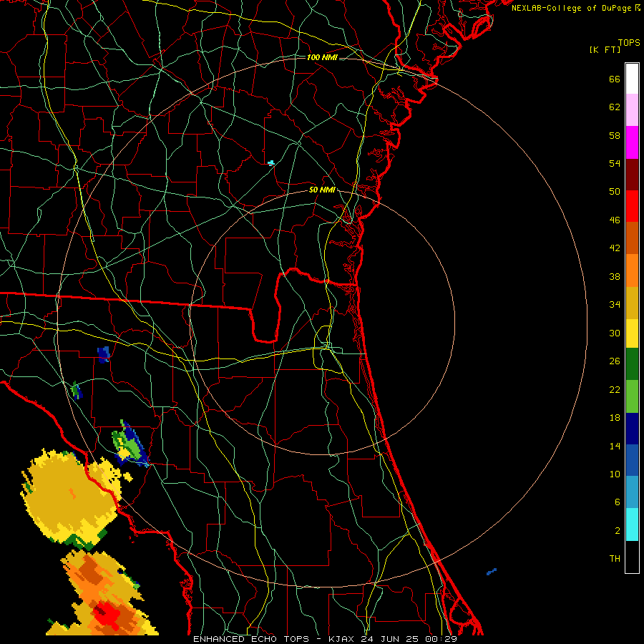Image resolution: width=644 pixels, height=644 pixels.
Task: Click the navy 14-18 kft legend swatch
Action: click(632, 429)
